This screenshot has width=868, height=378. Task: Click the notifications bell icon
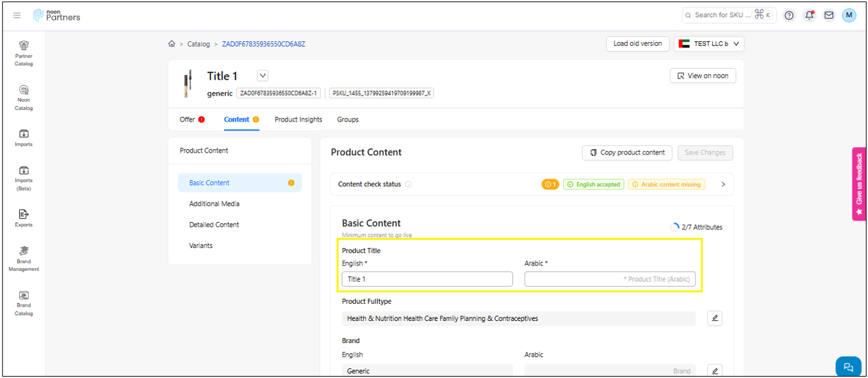[810, 15]
